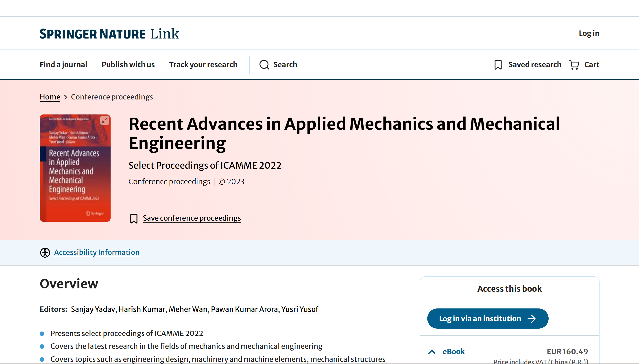This screenshot has height=364, width=639.
Task: Click the Saved research bookmark icon
Action: tap(498, 65)
